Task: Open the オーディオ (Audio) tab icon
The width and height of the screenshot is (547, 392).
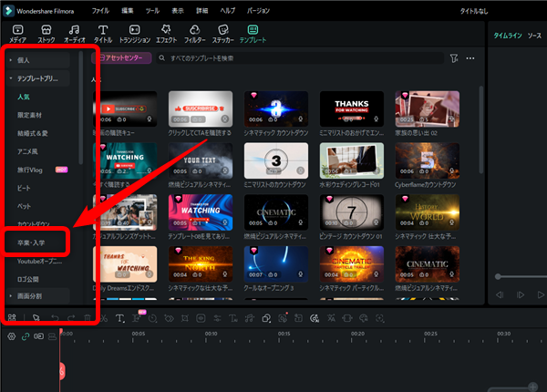Action: coord(75,34)
